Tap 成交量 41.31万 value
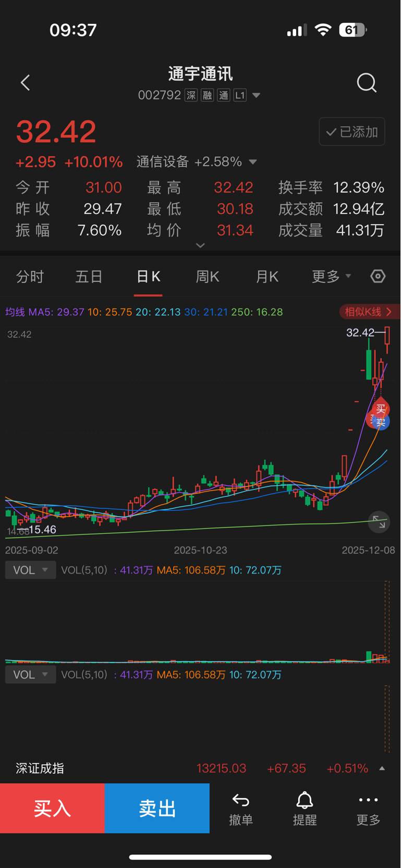The width and height of the screenshot is (401, 868). 360,230
